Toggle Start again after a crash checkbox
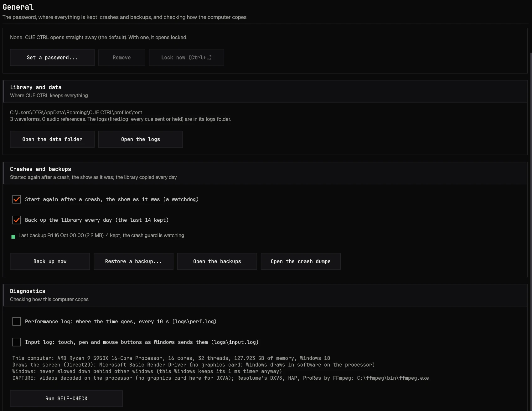Image resolution: width=532 pixels, height=411 pixels. point(17,199)
